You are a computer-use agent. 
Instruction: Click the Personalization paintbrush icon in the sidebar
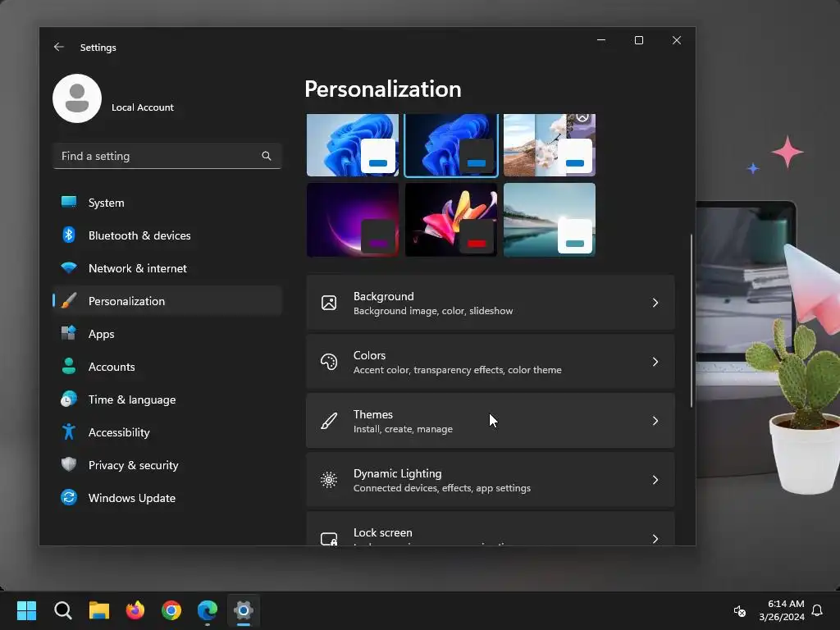pyautogui.click(x=69, y=300)
